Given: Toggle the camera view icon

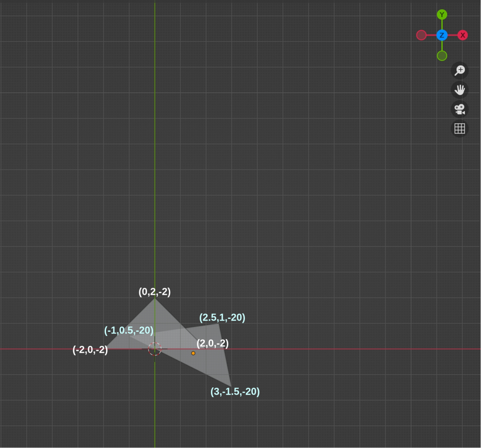Looking at the screenshot, I should tap(460, 110).
